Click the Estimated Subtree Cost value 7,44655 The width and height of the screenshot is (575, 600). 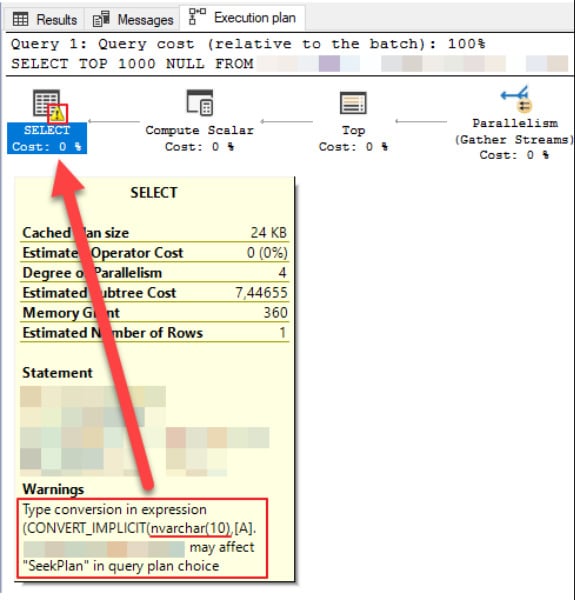pos(261,293)
